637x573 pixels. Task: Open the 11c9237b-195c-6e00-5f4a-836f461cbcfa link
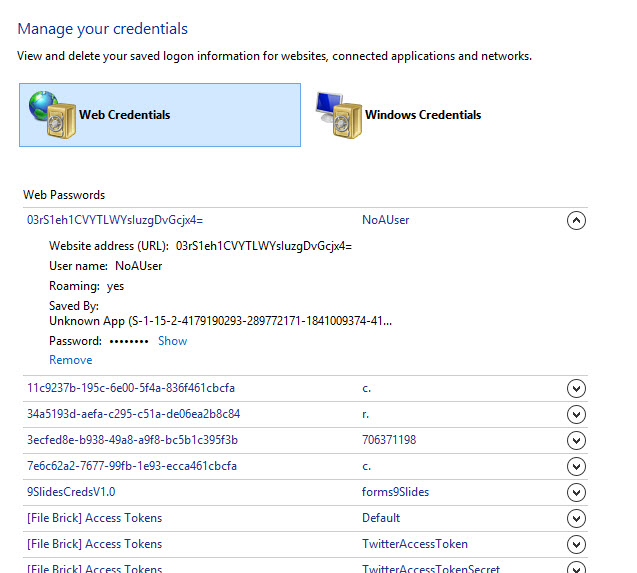click(131, 388)
